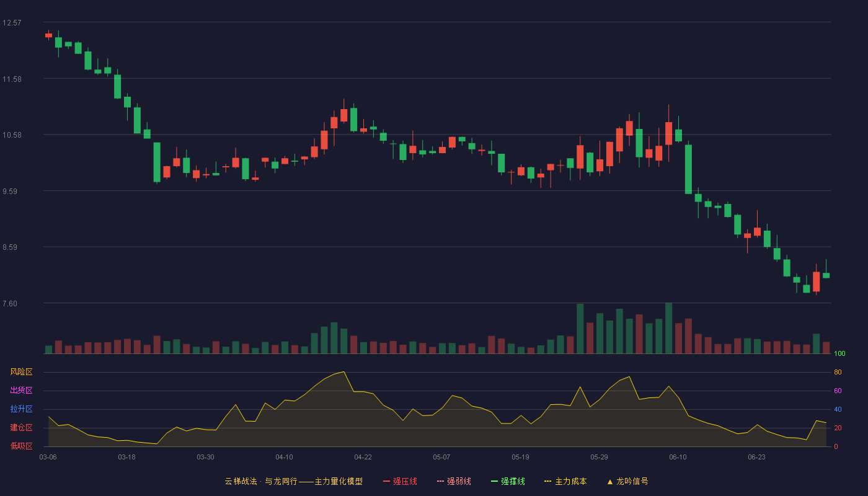Toggle the 主力成本 legend entry
The image size is (868, 496).
point(565,481)
